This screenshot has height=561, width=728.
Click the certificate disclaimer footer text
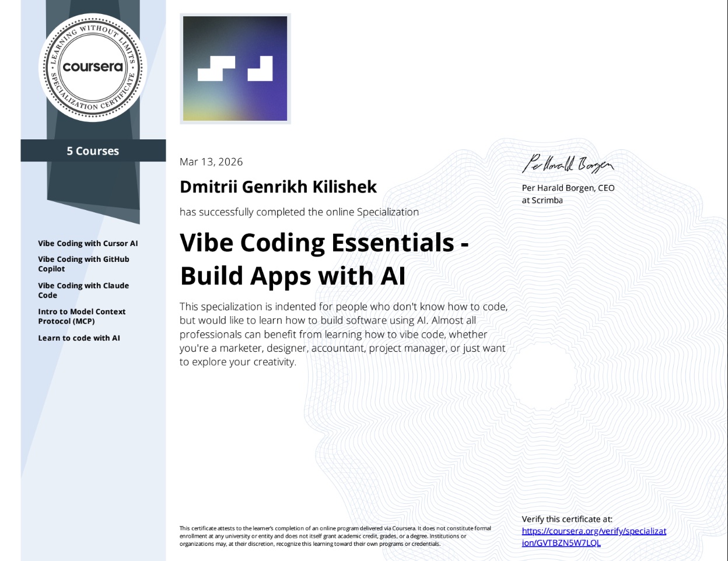pos(335,536)
